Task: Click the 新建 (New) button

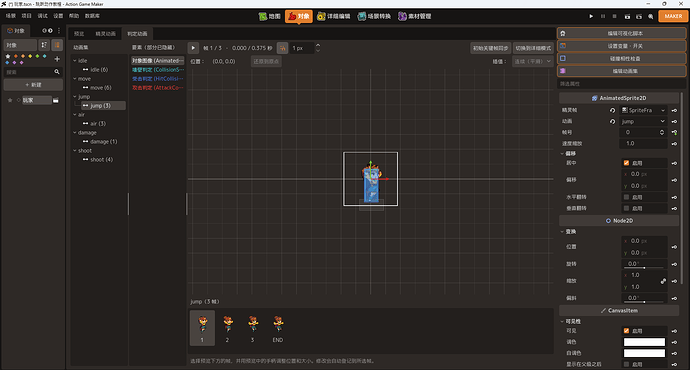Action: [33, 84]
